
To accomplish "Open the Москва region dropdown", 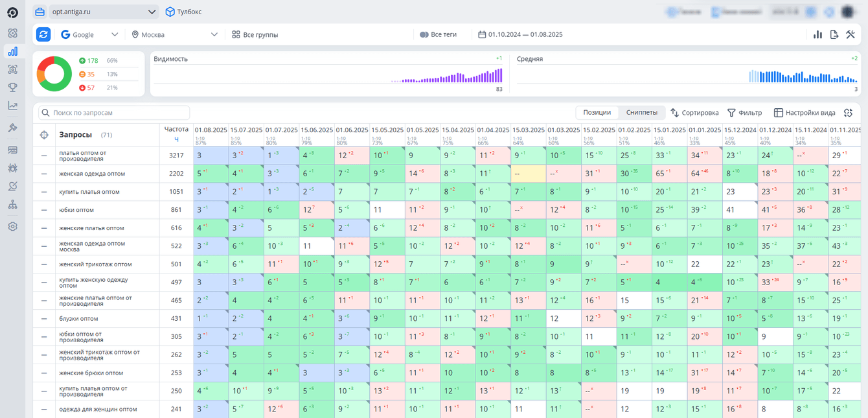I will (x=175, y=34).
